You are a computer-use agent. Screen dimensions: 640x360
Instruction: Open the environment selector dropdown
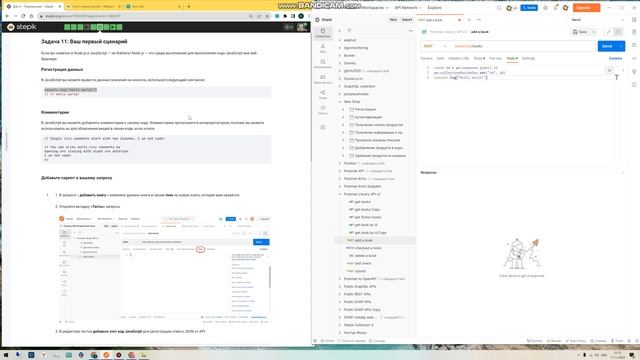coord(597,20)
